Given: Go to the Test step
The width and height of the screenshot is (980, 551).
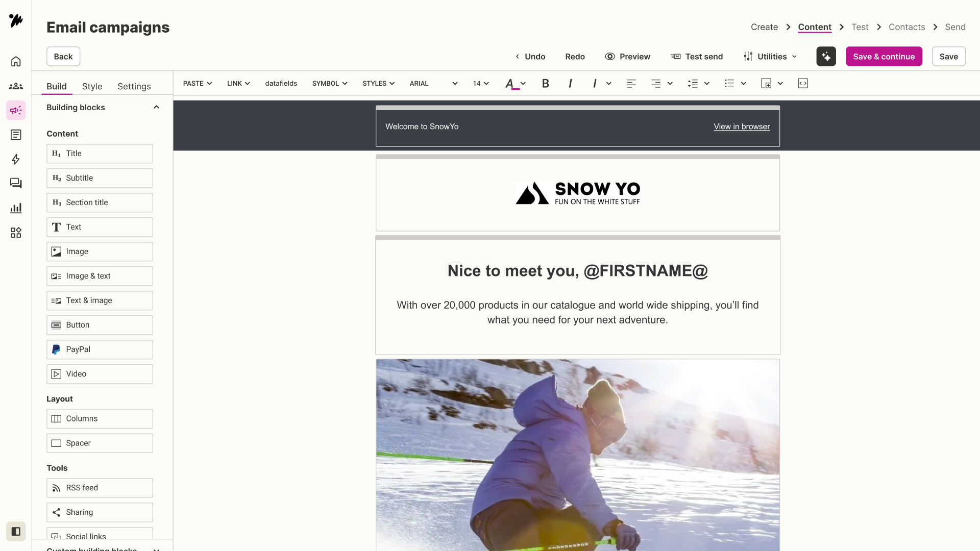Looking at the screenshot, I should click(x=860, y=27).
